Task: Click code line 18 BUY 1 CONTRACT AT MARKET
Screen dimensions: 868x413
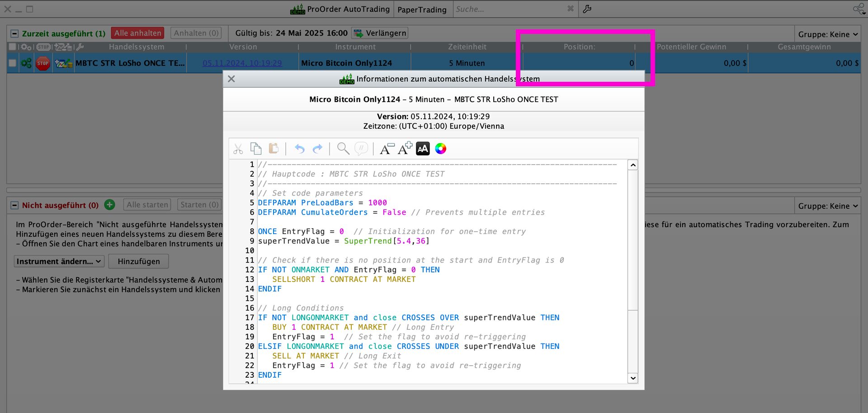Action: 330,327
